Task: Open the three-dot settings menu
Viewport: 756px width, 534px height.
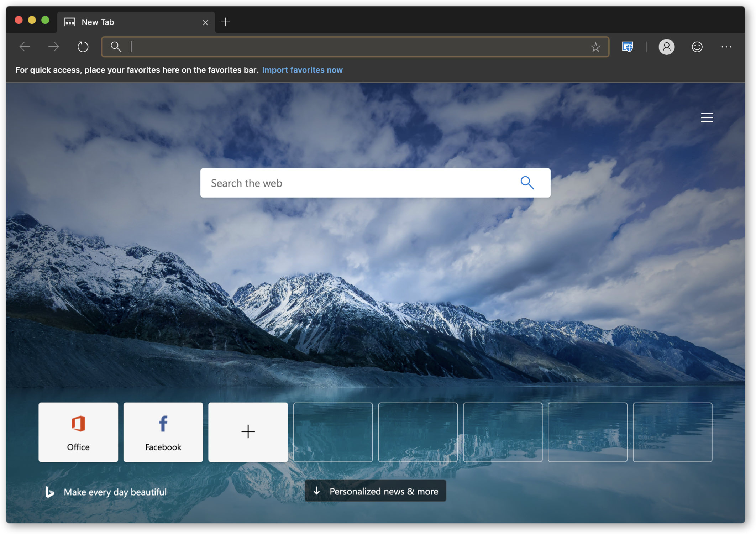Action: pyautogui.click(x=726, y=47)
